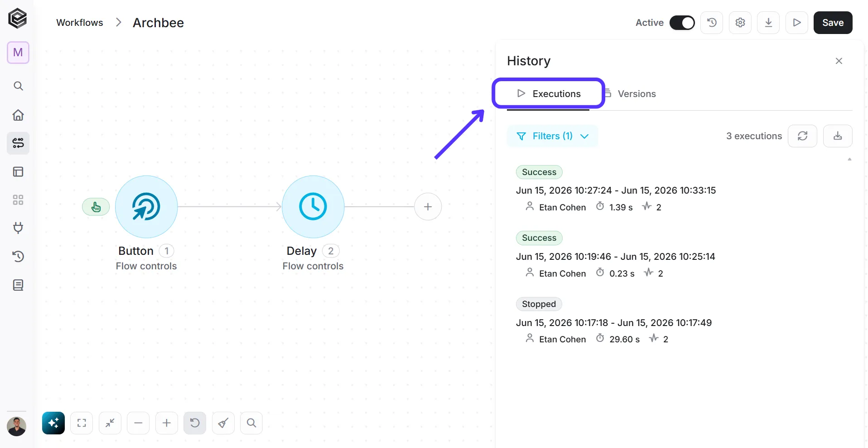Image resolution: width=868 pixels, height=448 pixels.
Task: Select the Button node
Action: [146, 207]
